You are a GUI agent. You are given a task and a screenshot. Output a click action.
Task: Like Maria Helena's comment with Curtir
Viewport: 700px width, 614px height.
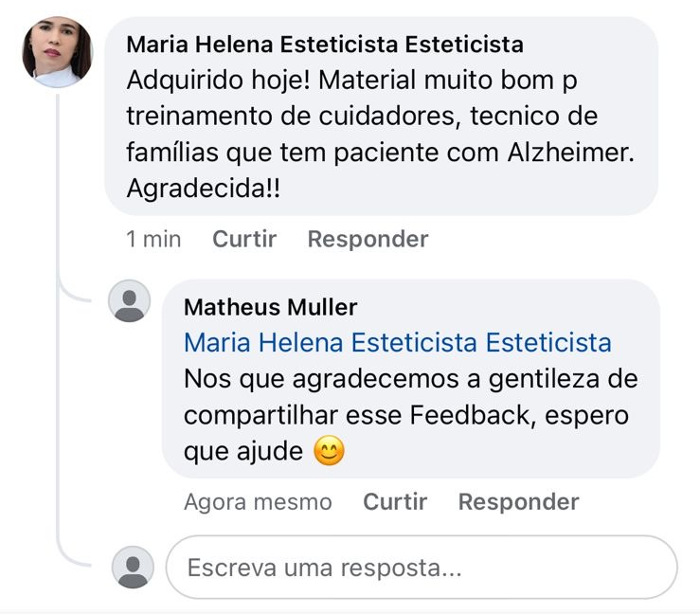pyautogui.click(x=244, y=239)
